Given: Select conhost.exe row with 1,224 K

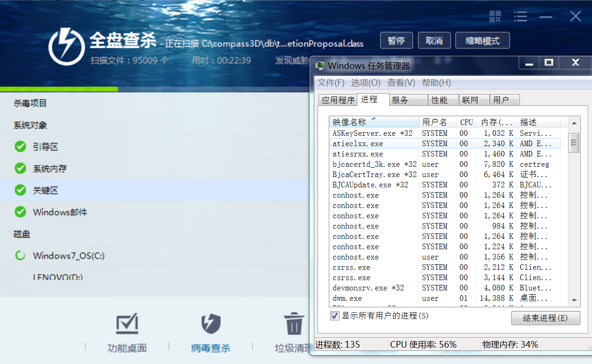Looking at the screenshot, I should coord(444,246).
